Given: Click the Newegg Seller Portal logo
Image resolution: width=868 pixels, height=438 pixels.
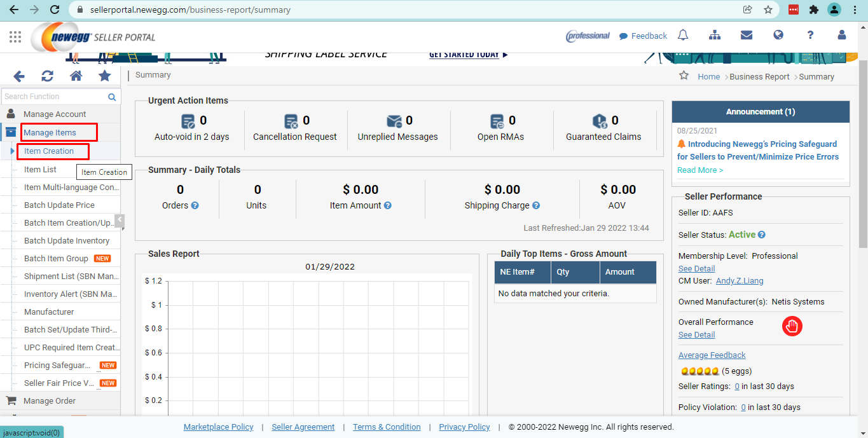Looking at the screenshot, I should point(93,37).
